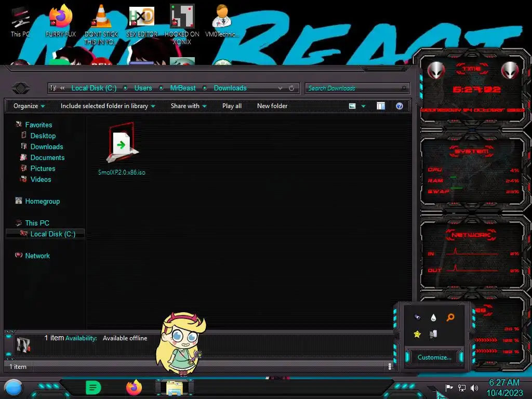This screenshot has height=399, width=532.
Task: Go to Users breadcrumb
Action: click(x=143, y=88)
